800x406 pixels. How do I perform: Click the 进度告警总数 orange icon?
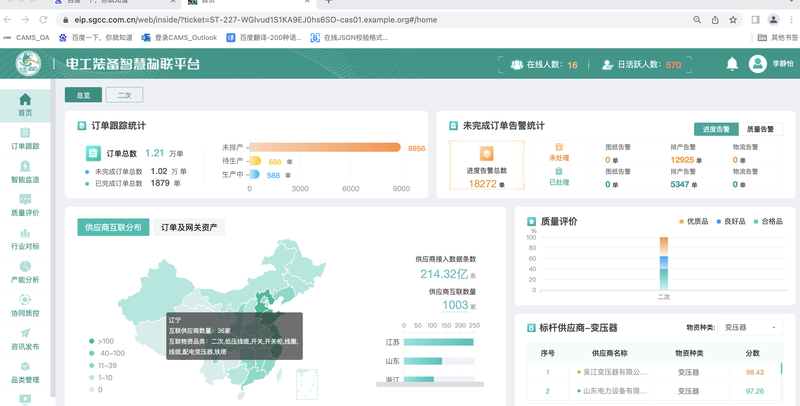pos(487,154)
